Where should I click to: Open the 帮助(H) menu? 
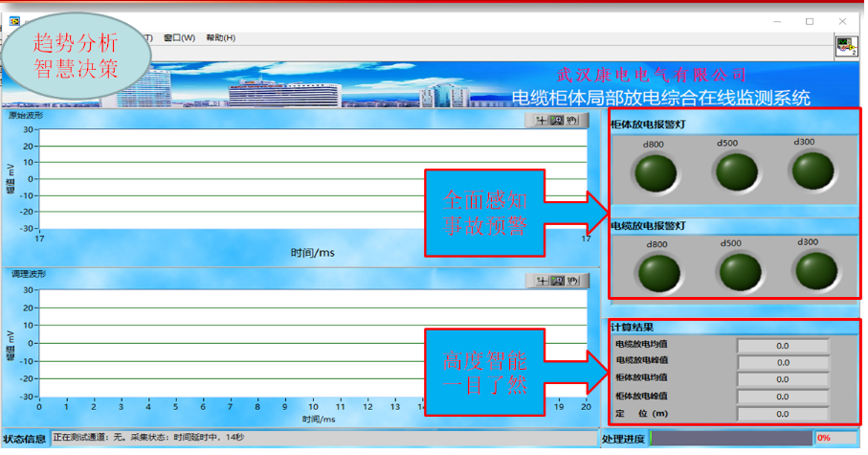(221, 37)
